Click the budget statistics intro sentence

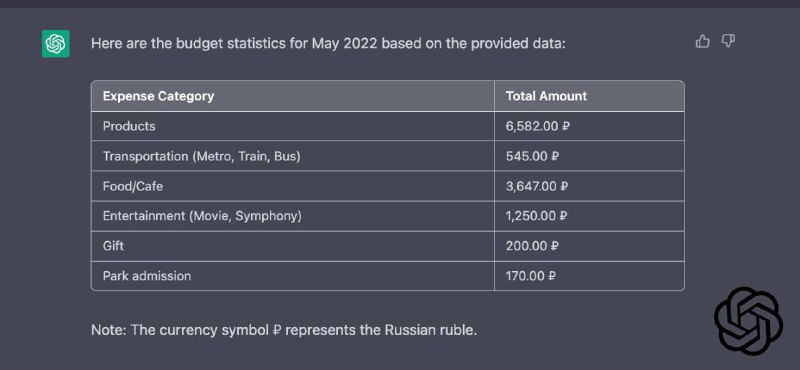(x=329, y=43)
